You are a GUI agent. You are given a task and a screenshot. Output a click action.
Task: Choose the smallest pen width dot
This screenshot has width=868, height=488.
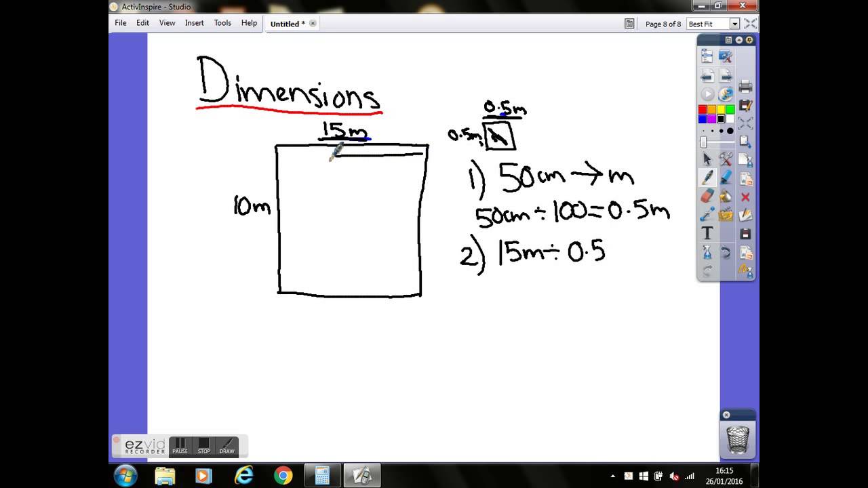(703, 131)
